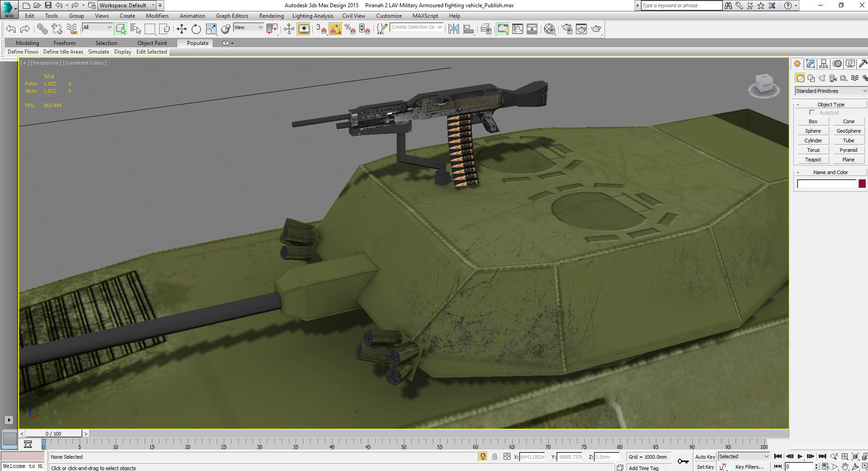Activate the Select and Move tool

tap(182, 29)
